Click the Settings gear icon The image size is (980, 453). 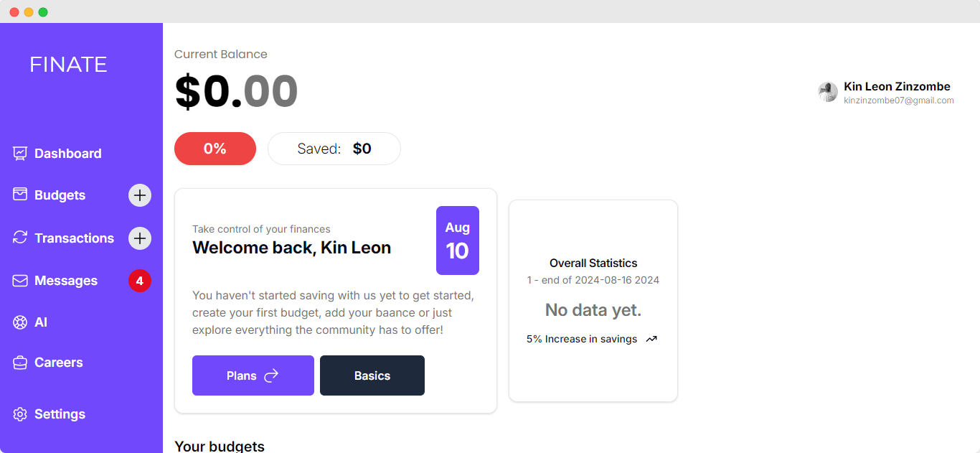(x=20, y=414)
